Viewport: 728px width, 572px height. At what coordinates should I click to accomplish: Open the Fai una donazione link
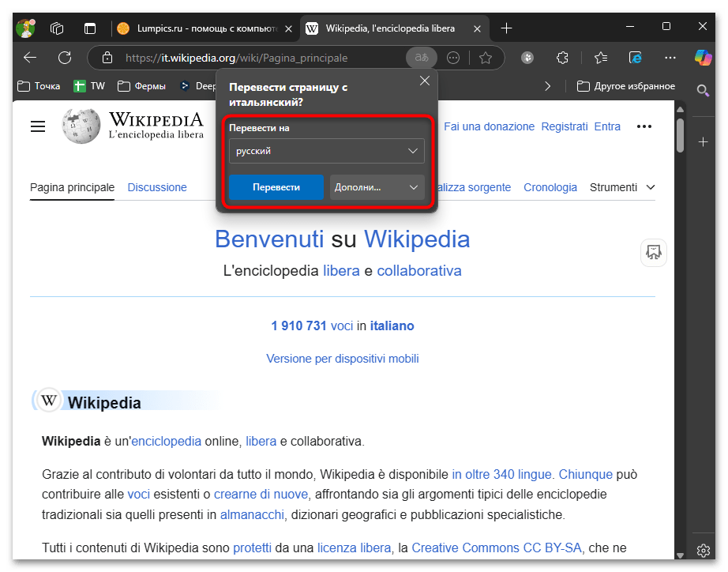pyautogui.click(x=489, y=126)
